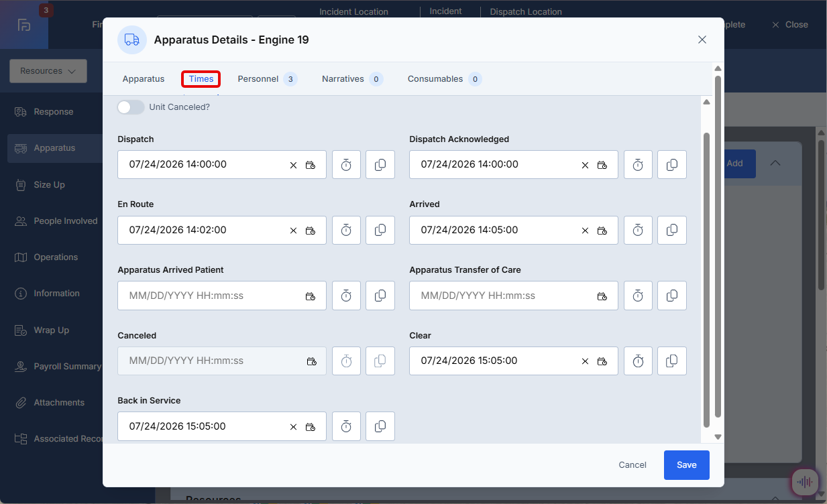Copy the Clear time value

coord(672,361)
